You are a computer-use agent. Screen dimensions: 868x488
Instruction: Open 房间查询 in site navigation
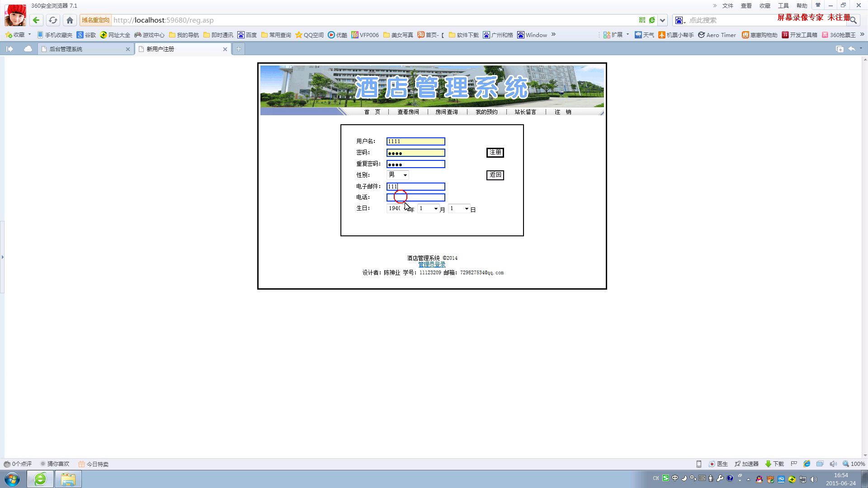447,112
